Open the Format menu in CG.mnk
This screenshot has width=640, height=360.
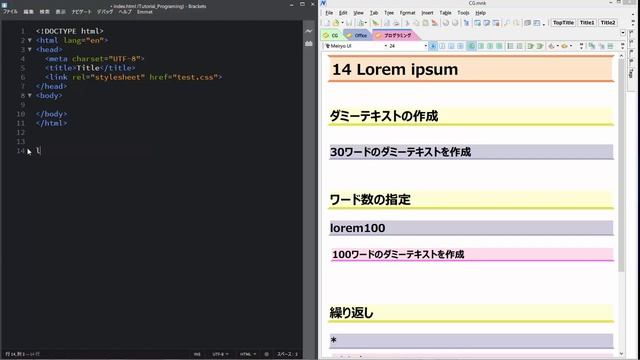[407, 13]
